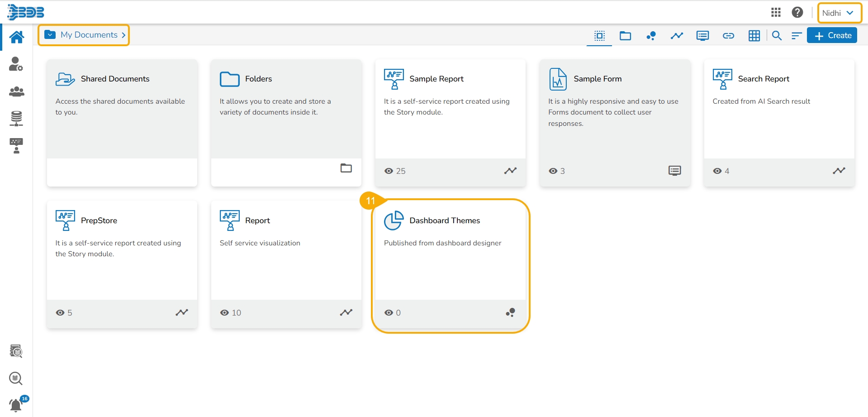The height and width of the screenshot is (417, 868).
Task: Click the notifications bell icon
Action: [x=16, y=404]
